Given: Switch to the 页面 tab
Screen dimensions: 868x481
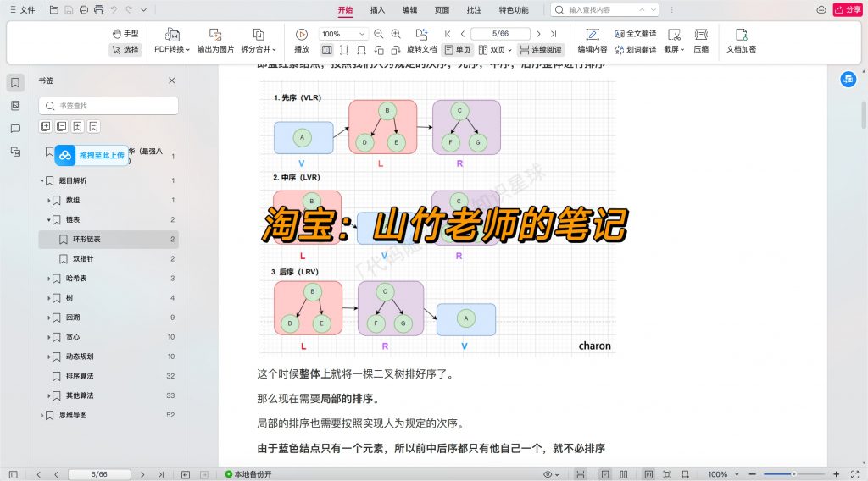Looking at the screenshot, I should (x=442, y=10).
